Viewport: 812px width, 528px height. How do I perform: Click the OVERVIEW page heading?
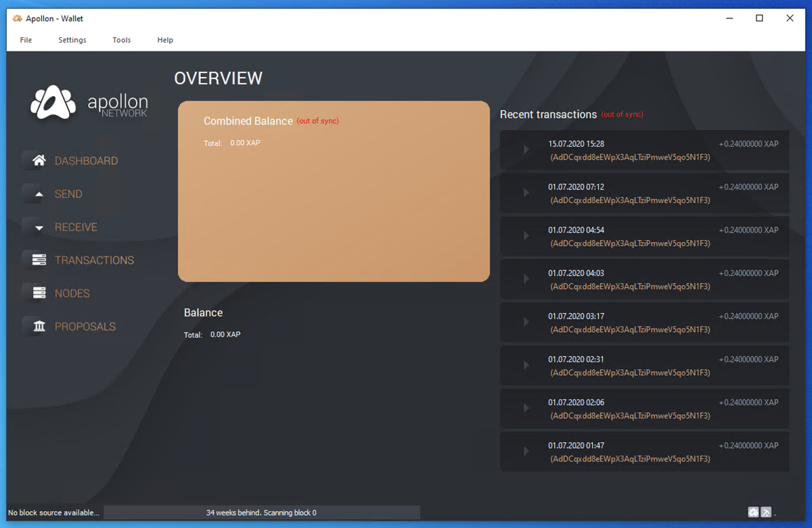(x=218, y=78)
